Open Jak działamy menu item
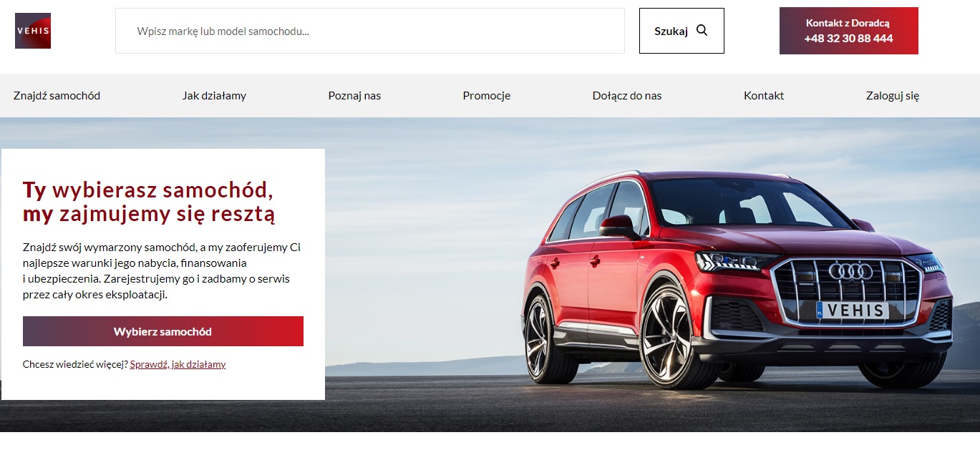Viewport: 980px width, 450px height. [214, 95]
